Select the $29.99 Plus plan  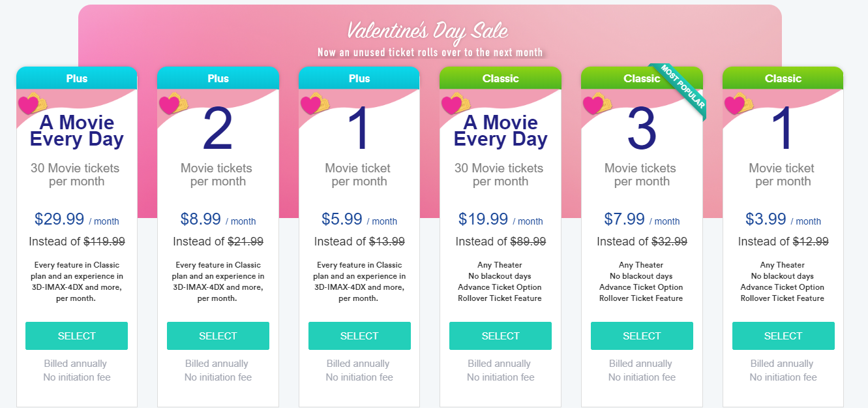point(77,336)
